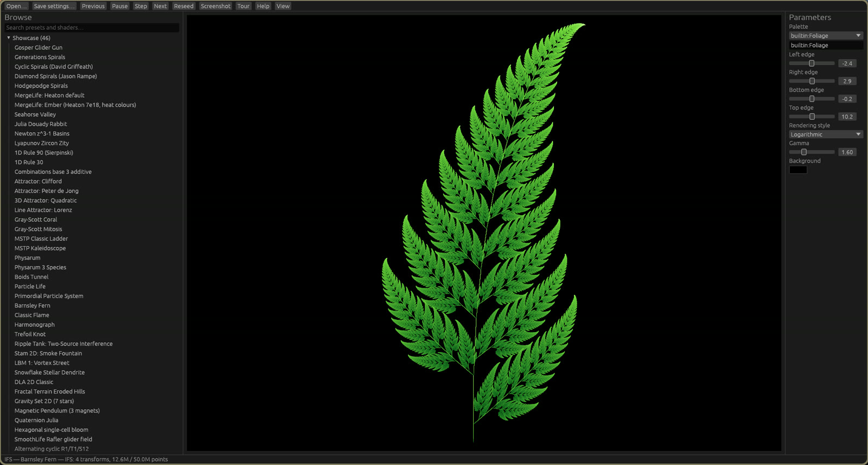This screenshot has height=465, width=868.
Task: Pause the simulation
Action: click(x=120, y=6)
